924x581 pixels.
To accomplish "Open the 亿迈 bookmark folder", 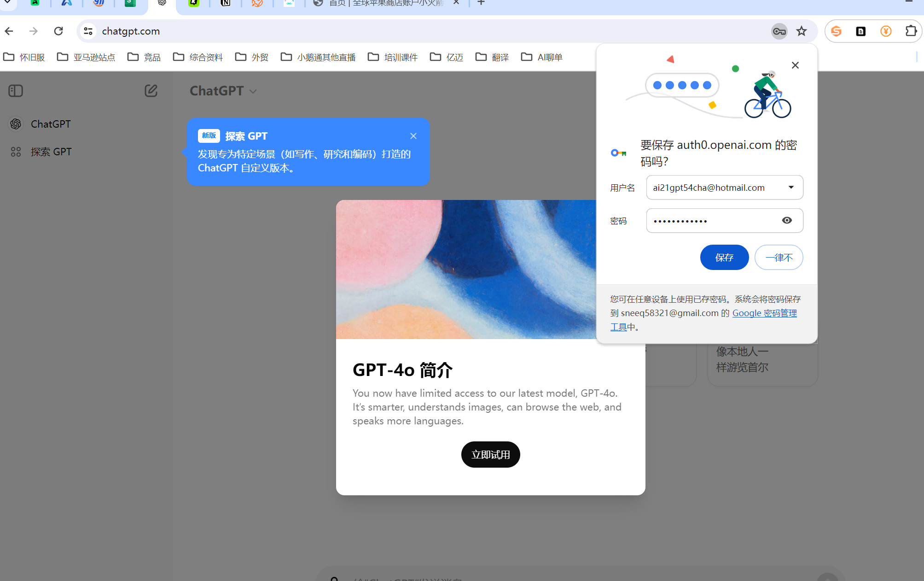I will (x=447, y=57).
